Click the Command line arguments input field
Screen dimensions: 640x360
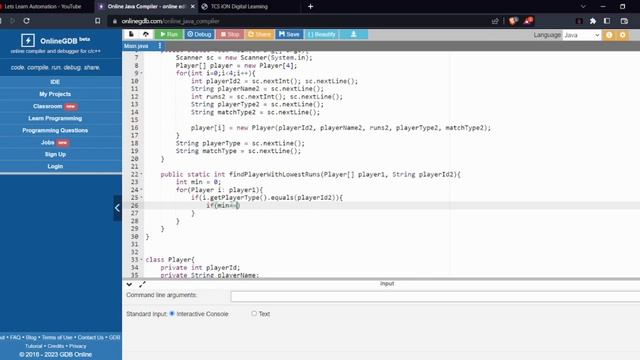(x=435, y=296)
